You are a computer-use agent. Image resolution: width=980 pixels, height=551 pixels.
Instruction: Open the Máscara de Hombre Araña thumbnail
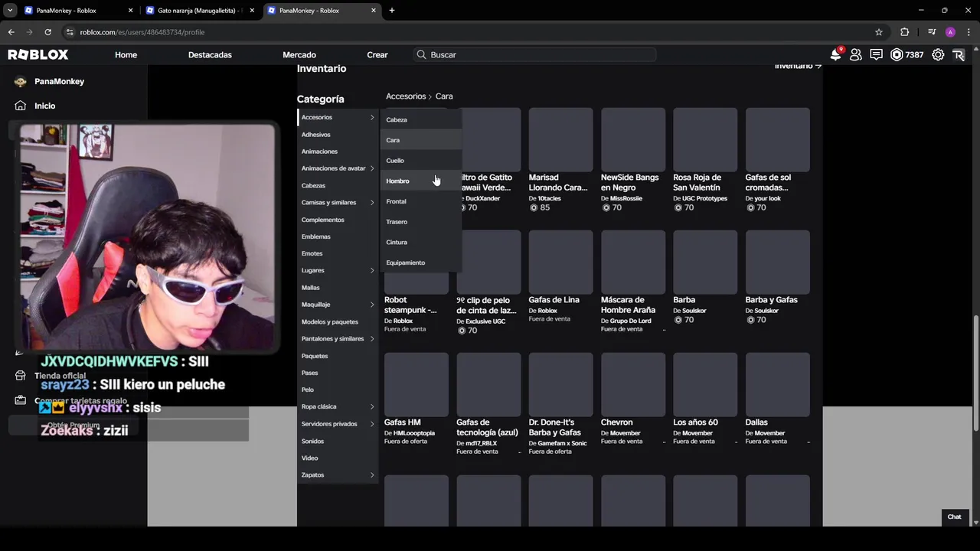coord(633,262)
